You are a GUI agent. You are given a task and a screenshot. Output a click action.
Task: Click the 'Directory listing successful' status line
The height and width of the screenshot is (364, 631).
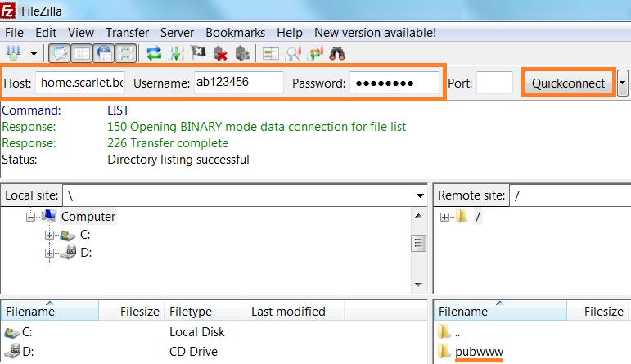[178, 160]
